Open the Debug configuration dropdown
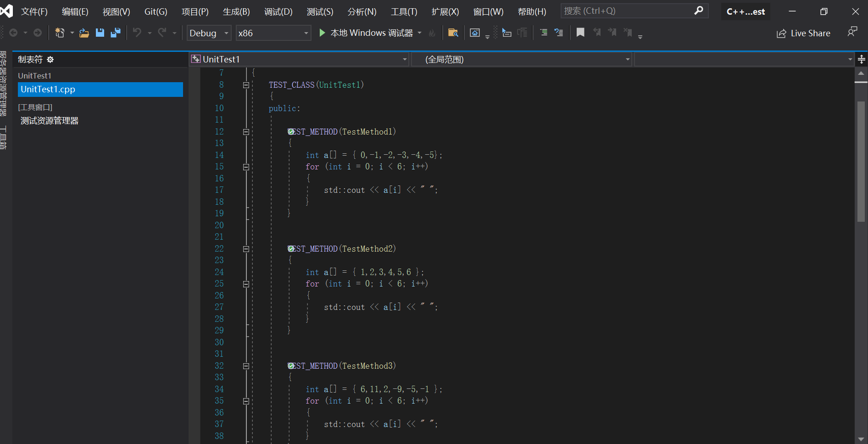The height and width of the screenshot is (444, 868). (x=209, y=33)
